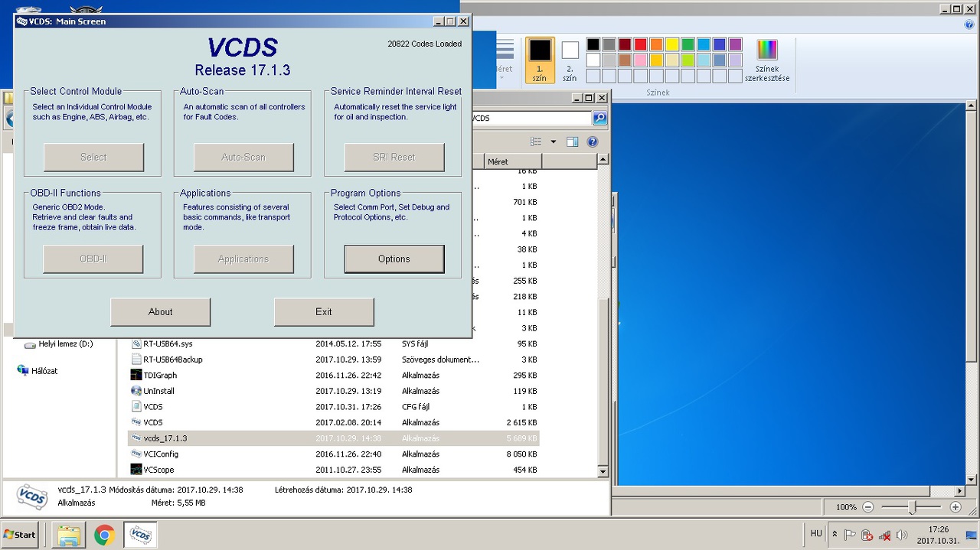The height and width of the screenshot is (550, 980).
Task: Click the Színek szerkesztése rainbow icon
Action: tap(766, 49)
